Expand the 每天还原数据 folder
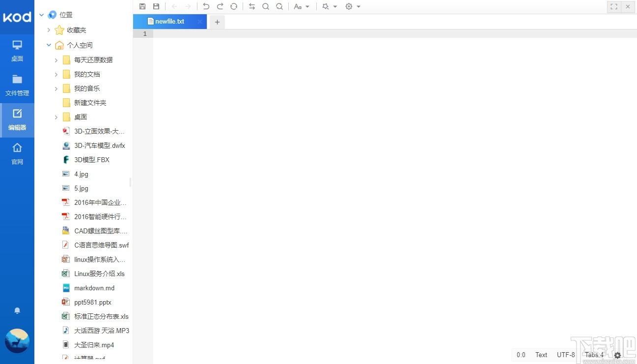 click(56, 60)
